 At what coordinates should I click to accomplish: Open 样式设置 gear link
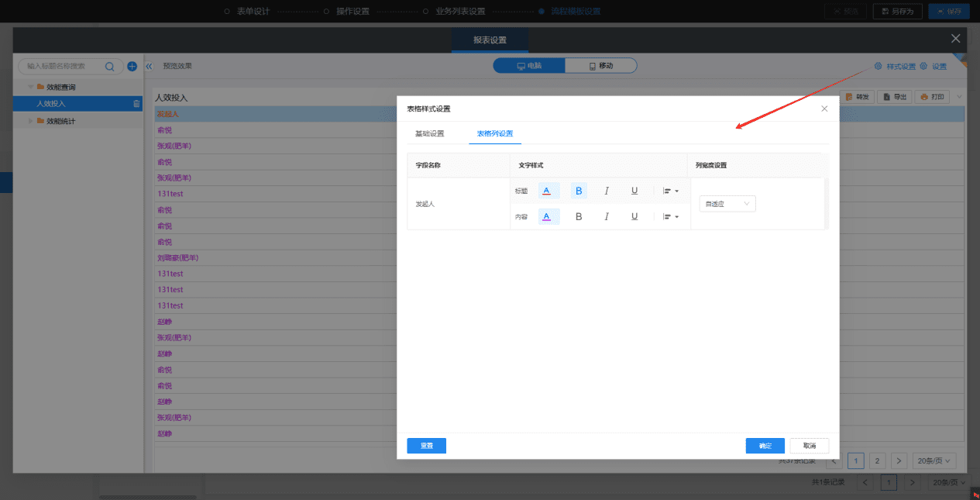click(x=895, y=67)
